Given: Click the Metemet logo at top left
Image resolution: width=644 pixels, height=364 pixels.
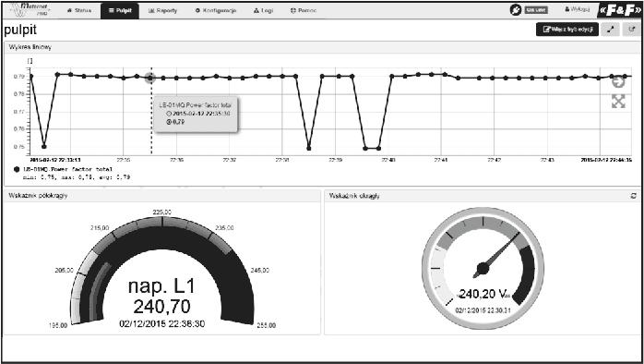Looking at the screenshot, I should (x=30, y=10).
